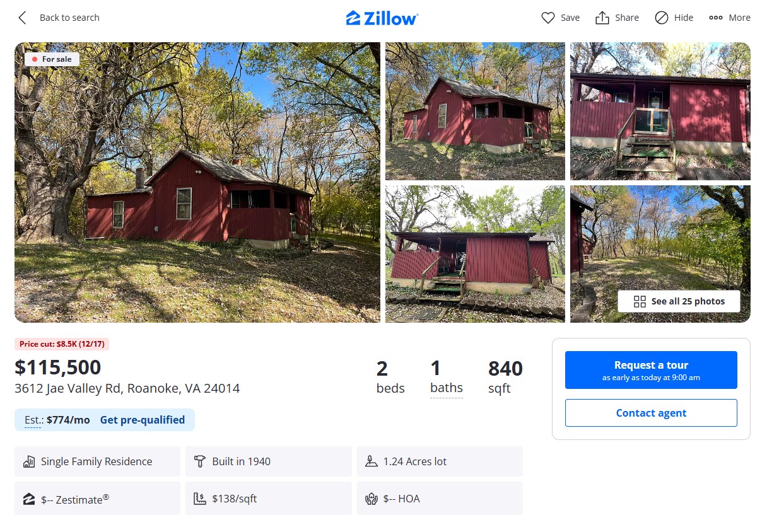Screen dimensions: 767x532
Task: Click the 1.24 Acres lot tile
Action: 440,461
